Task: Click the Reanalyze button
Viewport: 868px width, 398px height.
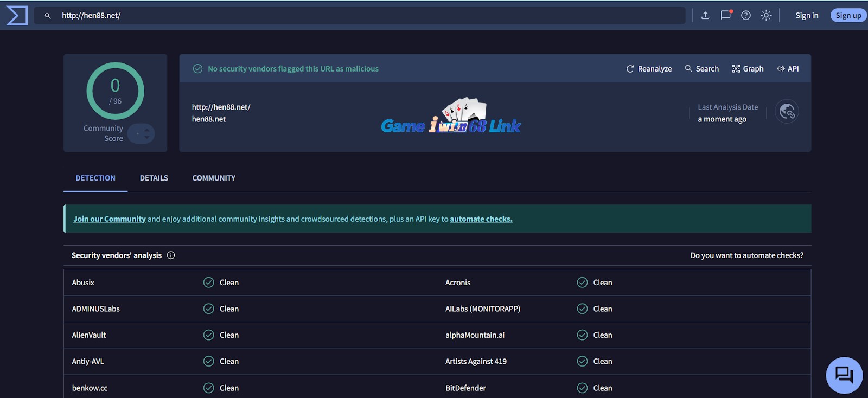Action: point(649,69)
